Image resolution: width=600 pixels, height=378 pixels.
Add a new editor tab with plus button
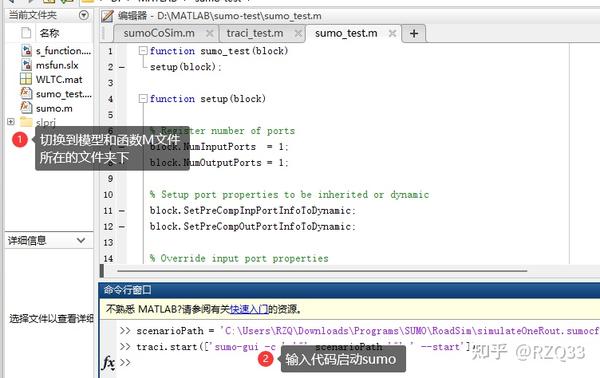[x=414, y=34]
